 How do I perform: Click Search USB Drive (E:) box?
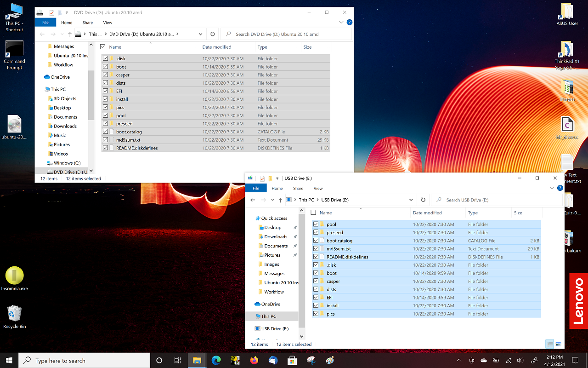(498, 200)
